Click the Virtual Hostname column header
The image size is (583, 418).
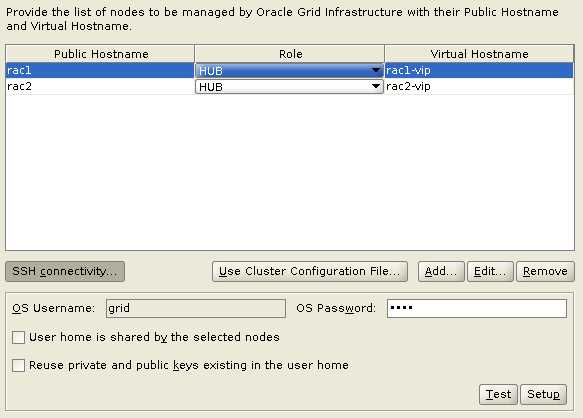[x=479, y=54]
